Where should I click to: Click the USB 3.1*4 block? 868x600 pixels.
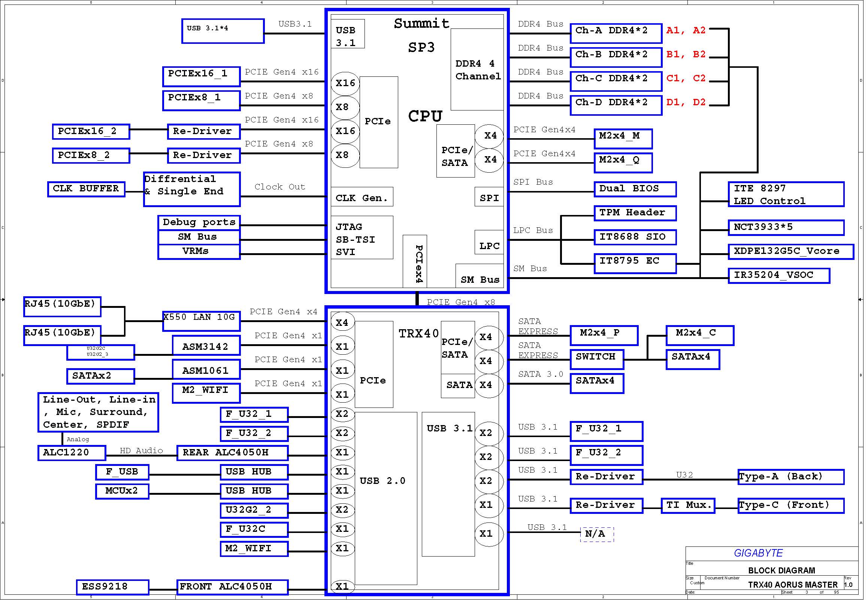pyautogui.click(x=224, y=31)
